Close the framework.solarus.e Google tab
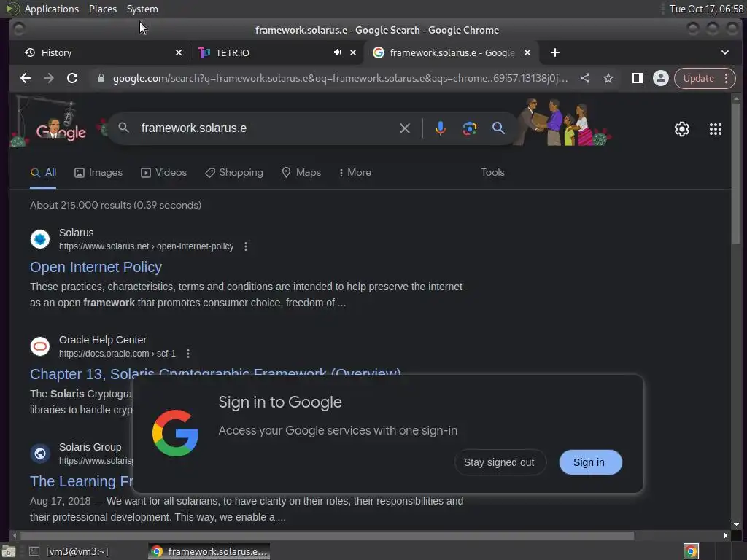The width and height of the screenshot is (747, 560). click(x=527, y=52)
